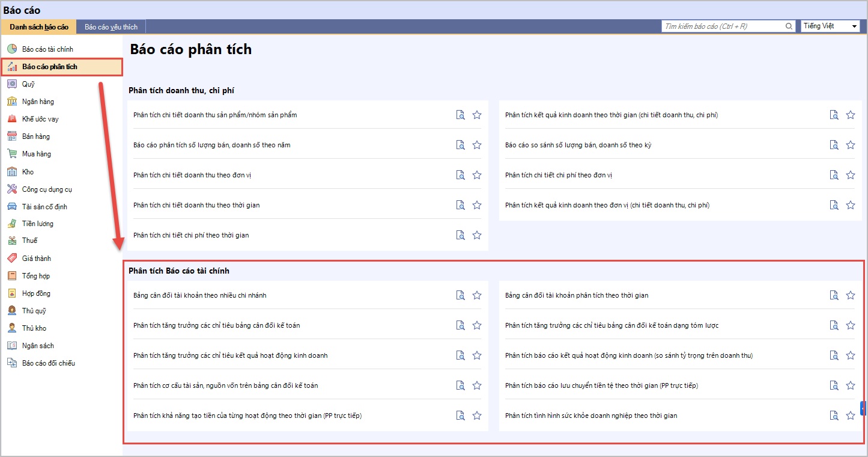
Task: Star Phân tích cơ cấu tài sản, nguồn vốn
Action: coord(477,385)
